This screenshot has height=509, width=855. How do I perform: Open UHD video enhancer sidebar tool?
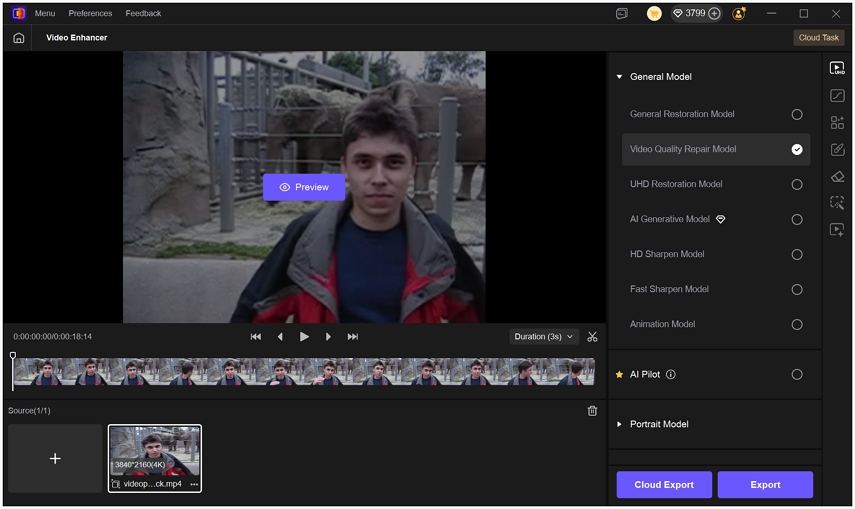point(837,68)
